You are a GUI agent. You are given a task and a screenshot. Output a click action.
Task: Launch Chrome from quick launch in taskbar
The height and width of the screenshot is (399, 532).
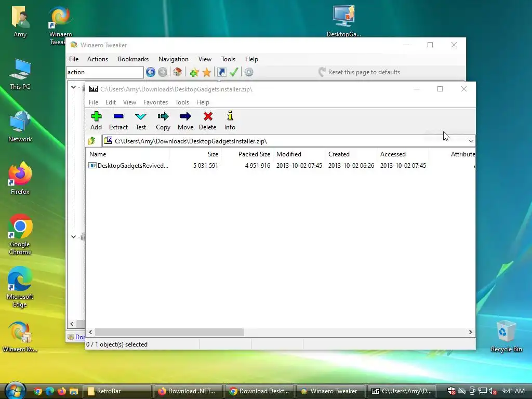(38, 391)
